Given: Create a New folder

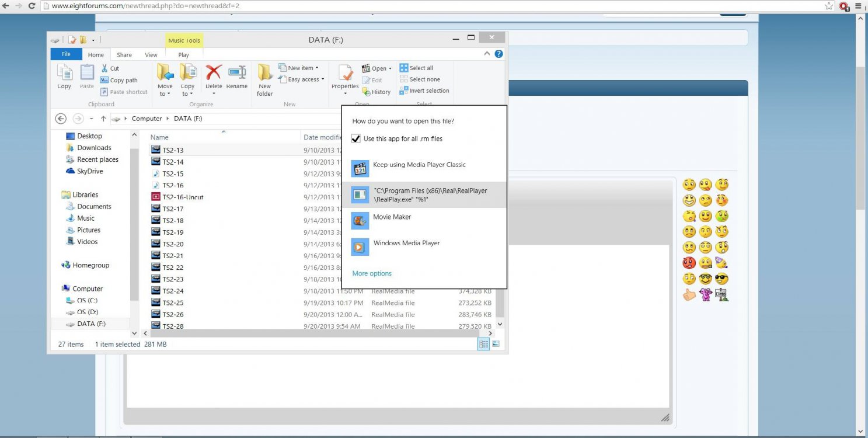Looking at the screenshot, I should point(265,80).
